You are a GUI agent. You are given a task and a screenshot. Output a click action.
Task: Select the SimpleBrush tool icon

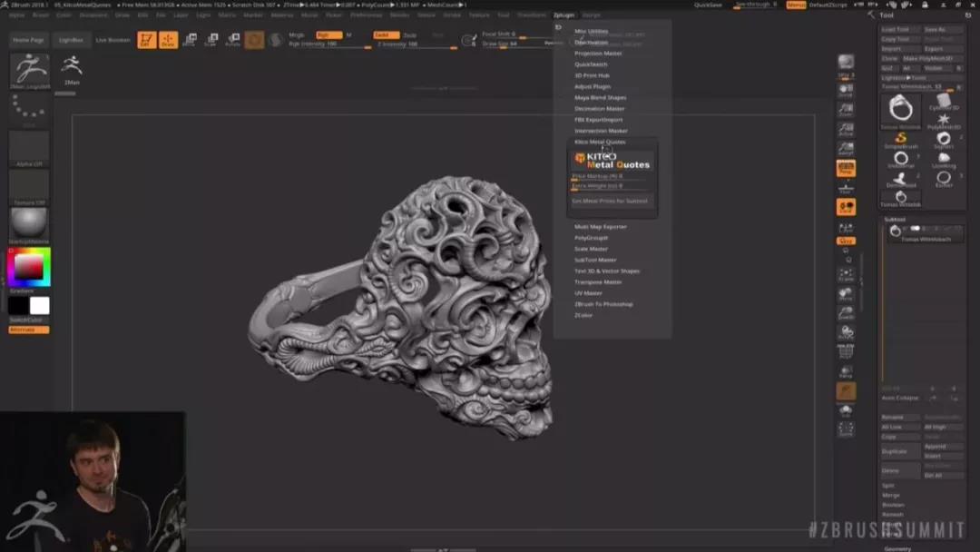tap(901, 140)
